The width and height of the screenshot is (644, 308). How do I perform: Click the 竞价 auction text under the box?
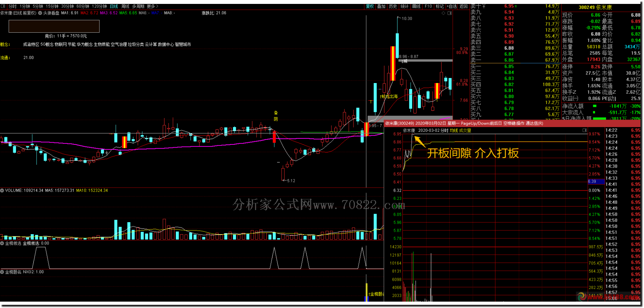click(x=66, y=36)
